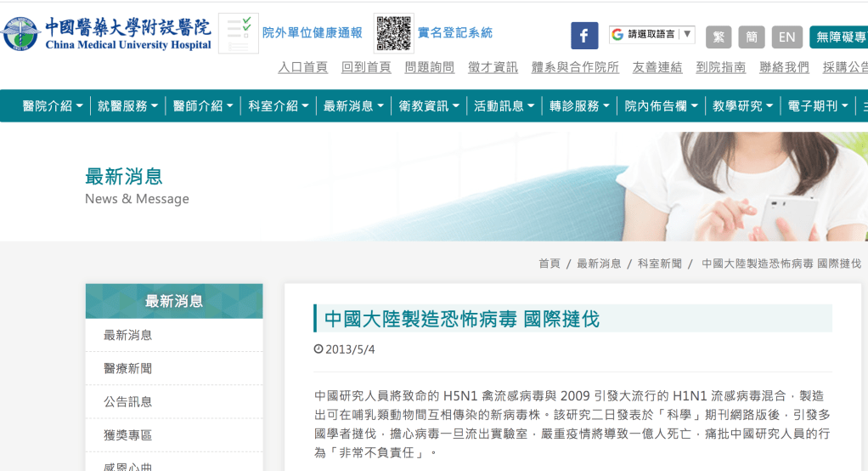Switch site language to EN

[786, 37]
